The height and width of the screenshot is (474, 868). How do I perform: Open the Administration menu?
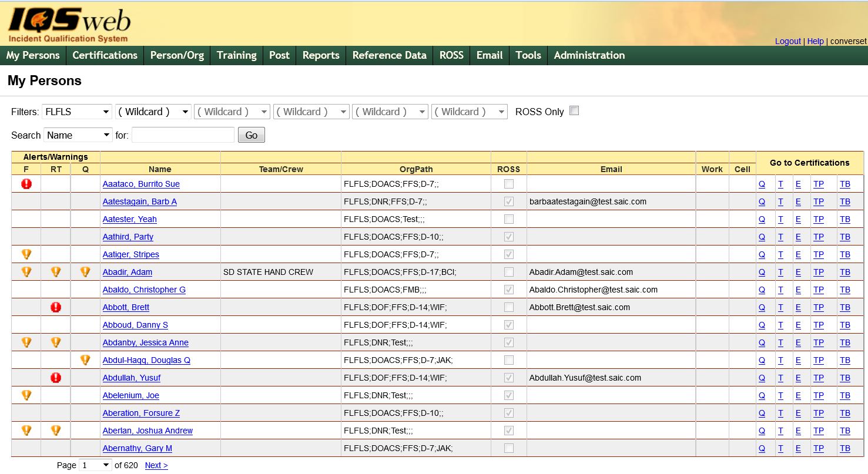589,55
